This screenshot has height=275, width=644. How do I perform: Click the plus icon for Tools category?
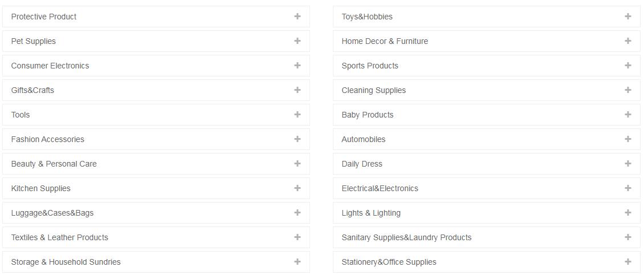pyautogui.click(x=297, y=115)
